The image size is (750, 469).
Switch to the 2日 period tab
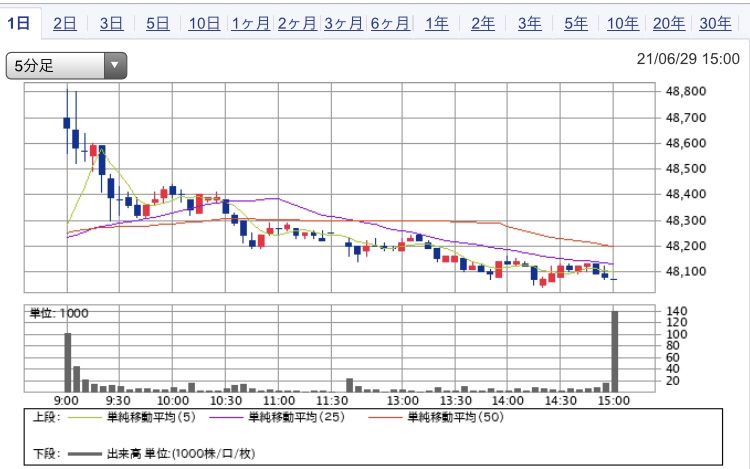pyautogui.click(x=65, y=23)
